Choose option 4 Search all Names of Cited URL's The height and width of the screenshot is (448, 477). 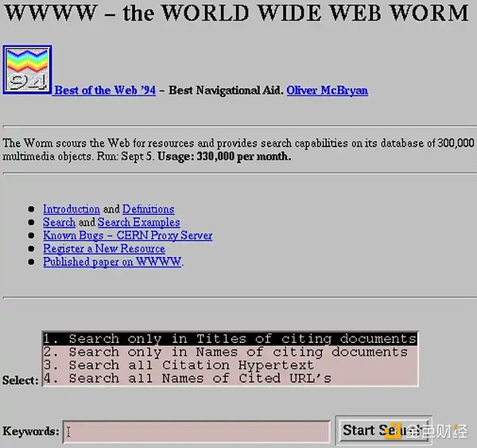pos(230,379)
